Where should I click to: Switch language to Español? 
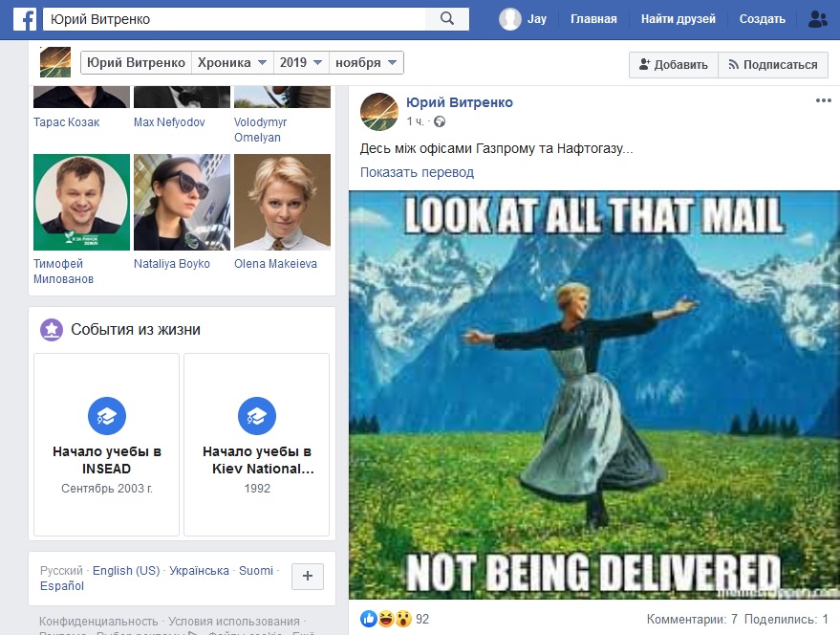pos(62,586)
